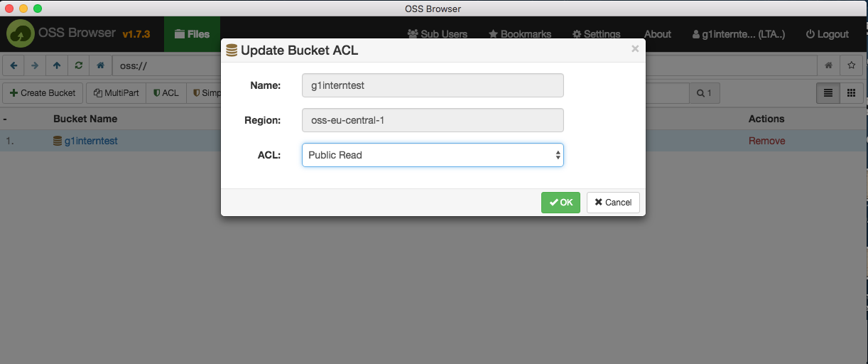This screenshot has width=868, height=364.
Task: Click the forward navigation arrow
Action: click(35, 65)
